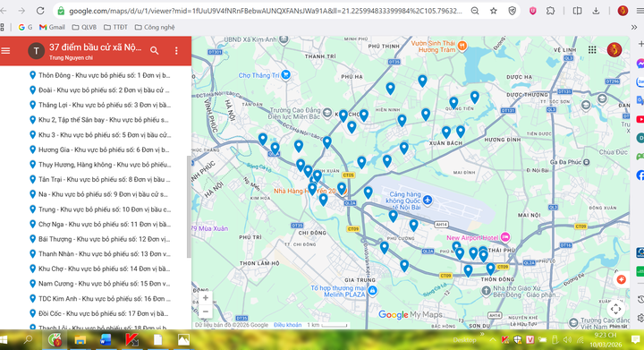
Task: Select Đồi Cốc - Khu vực bỏ phiếu số 17
Action: 100,313
